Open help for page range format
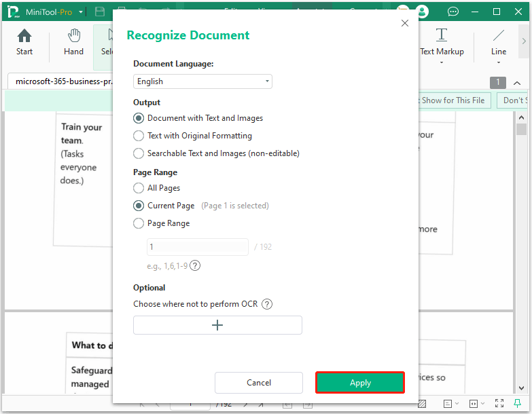 195,265
